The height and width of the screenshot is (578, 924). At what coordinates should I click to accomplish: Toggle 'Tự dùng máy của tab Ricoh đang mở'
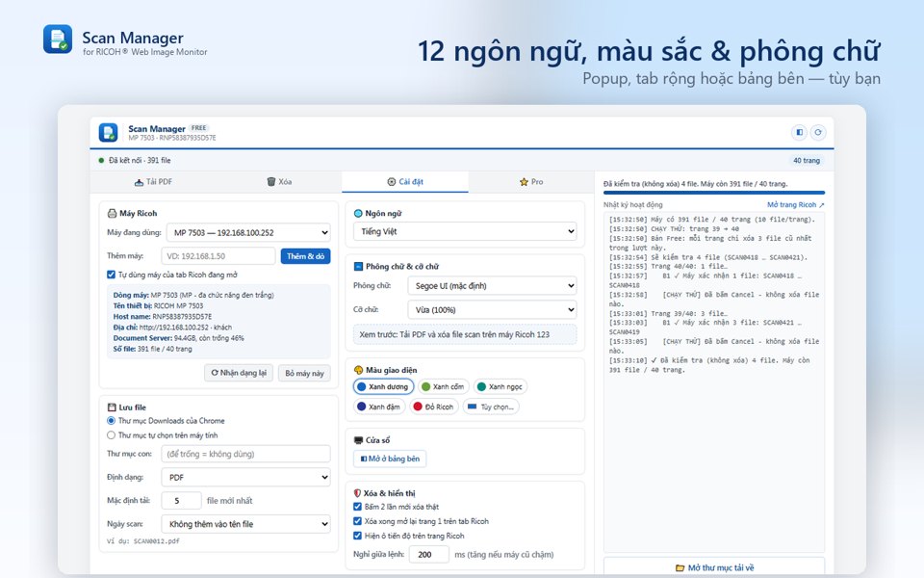[111, 275]
